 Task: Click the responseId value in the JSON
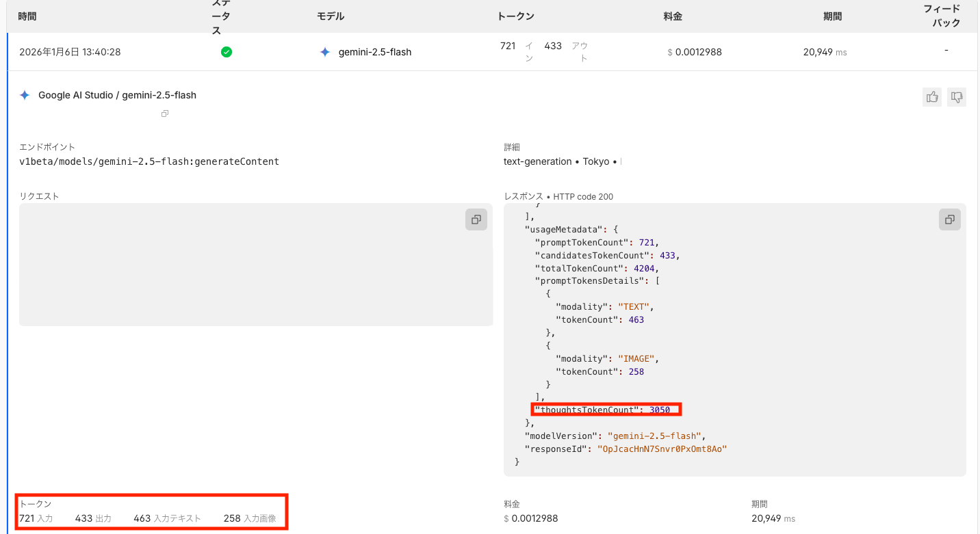point(662,449)
